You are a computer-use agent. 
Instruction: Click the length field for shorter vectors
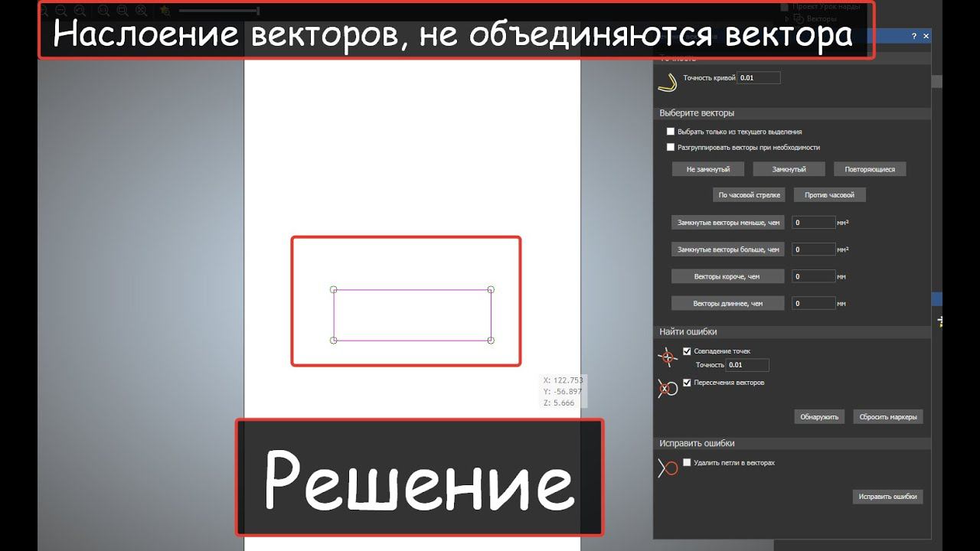(813, 276)
